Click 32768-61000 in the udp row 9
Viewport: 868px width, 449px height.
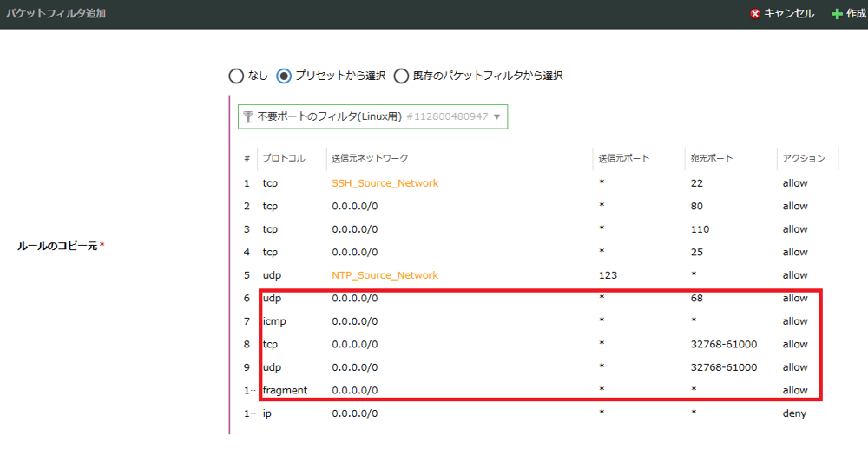click(x=724, y=367)
